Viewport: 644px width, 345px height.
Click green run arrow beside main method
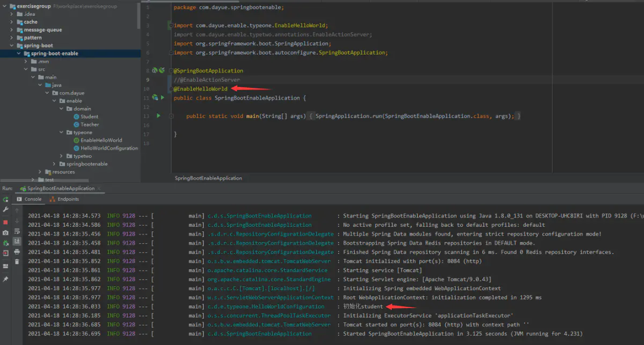159,116
